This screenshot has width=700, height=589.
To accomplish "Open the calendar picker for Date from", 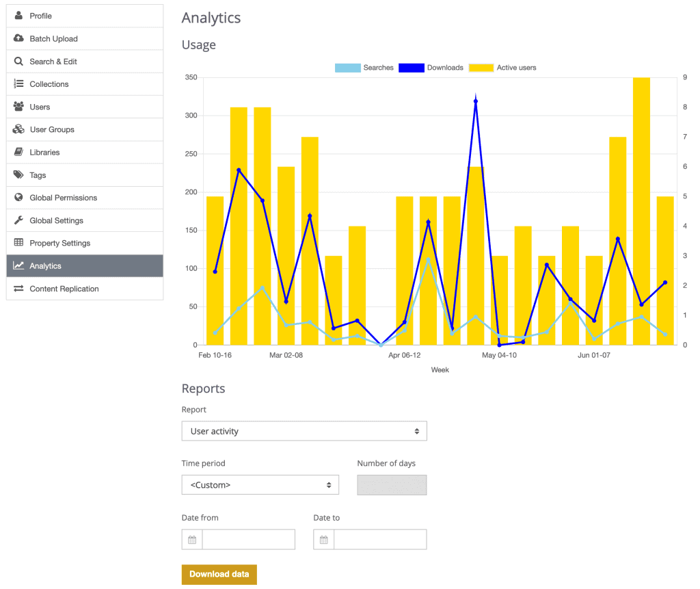I will 191,539.
